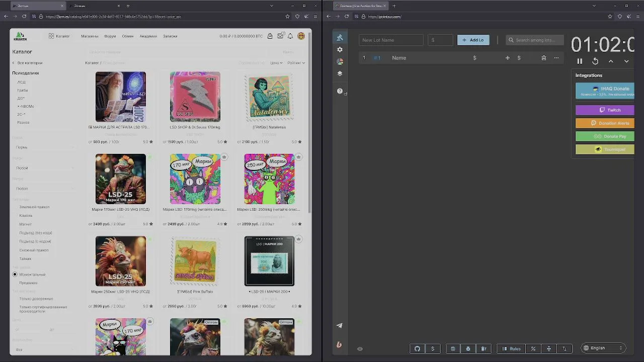Open the hamburger menu in the left browser
Screen dimensions: 644x362
(x=315, y=17)
